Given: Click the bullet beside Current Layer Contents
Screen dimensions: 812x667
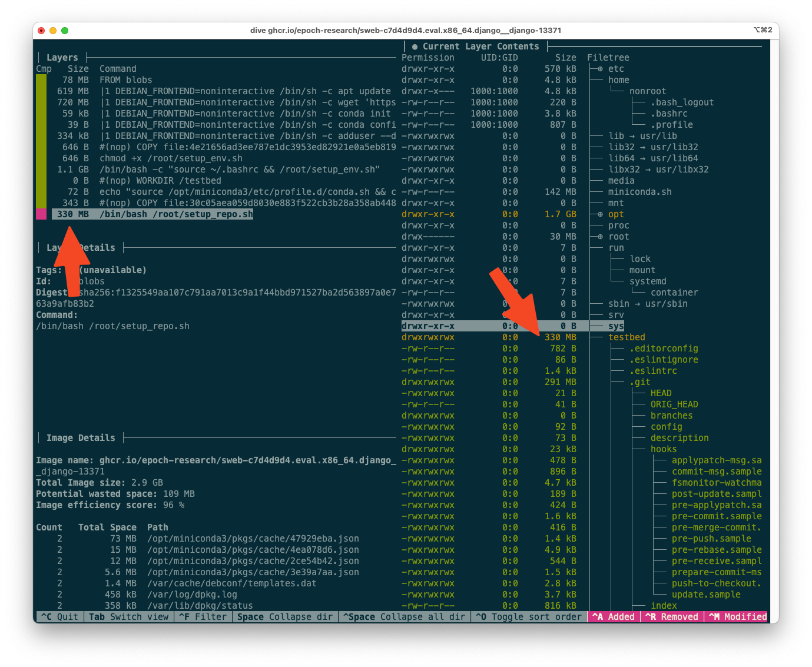Looking at the screenshot, I should (415, 47).
